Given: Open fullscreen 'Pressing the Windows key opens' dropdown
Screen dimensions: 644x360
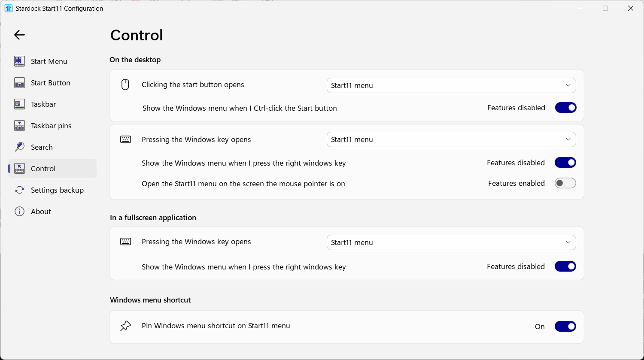Looking at the screenshot, I should click(451, 242).
